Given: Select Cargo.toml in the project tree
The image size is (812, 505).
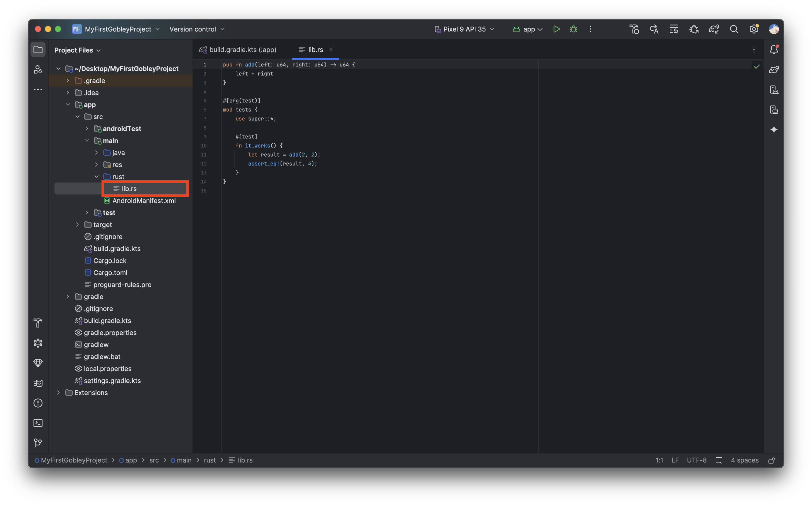Looking at the screenshot, I should (110, 272).
